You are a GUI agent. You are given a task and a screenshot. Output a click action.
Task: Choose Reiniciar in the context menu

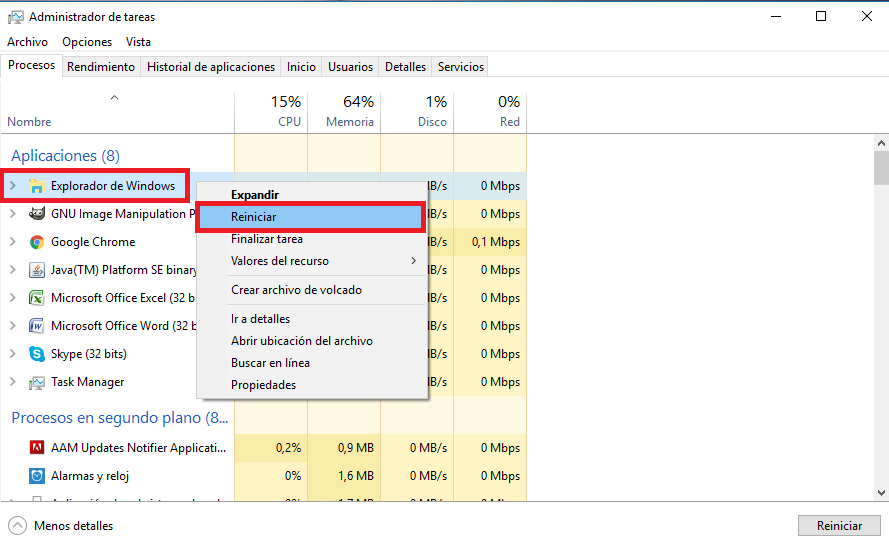tap(312, 217)
